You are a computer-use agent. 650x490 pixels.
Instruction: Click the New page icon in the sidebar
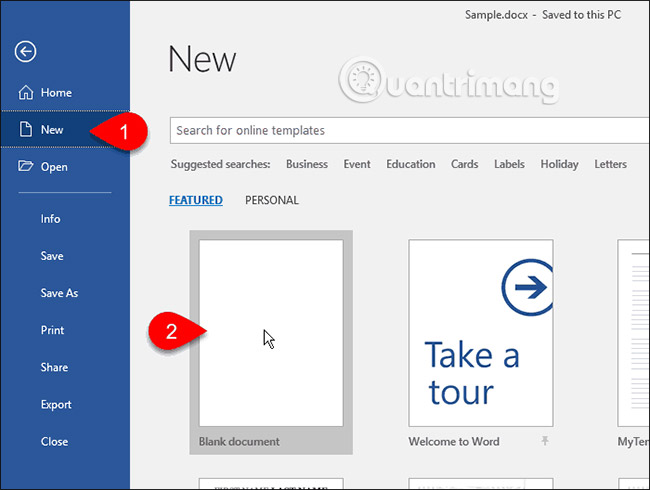point(26,129)
